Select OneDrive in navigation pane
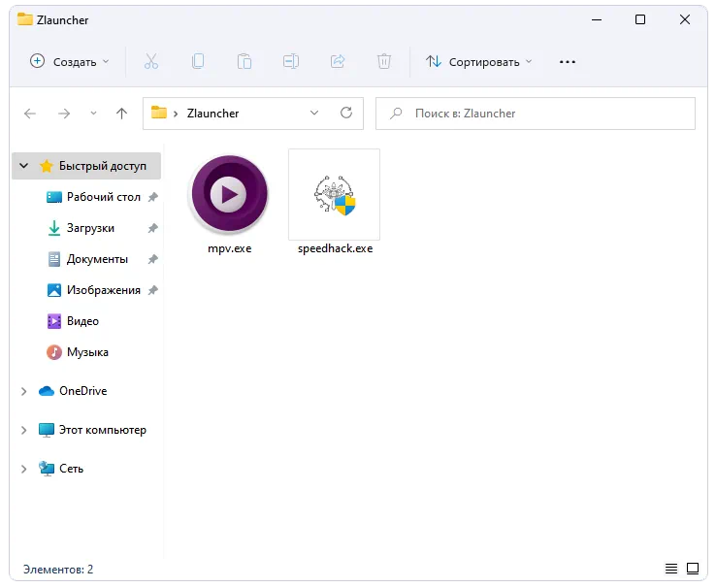This screenshot has width=716, height=588. click(x=73, y=391)
